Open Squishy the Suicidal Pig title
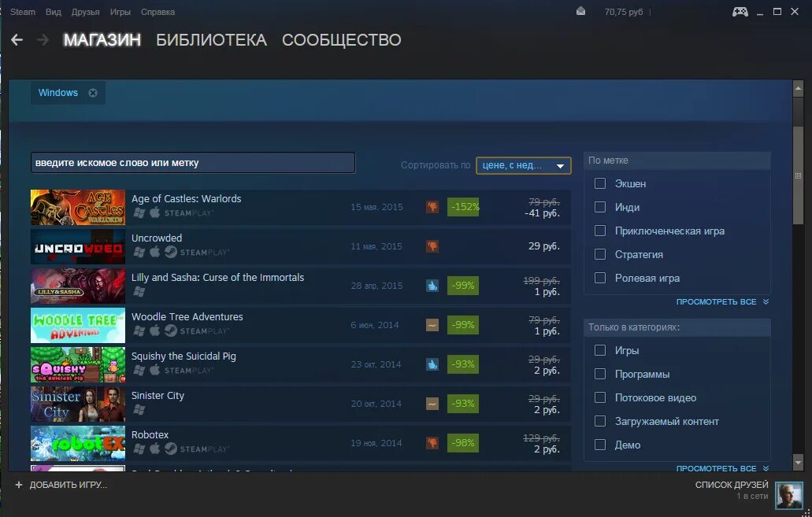This screenshot has height=517, width=812. tap(184, 356)
